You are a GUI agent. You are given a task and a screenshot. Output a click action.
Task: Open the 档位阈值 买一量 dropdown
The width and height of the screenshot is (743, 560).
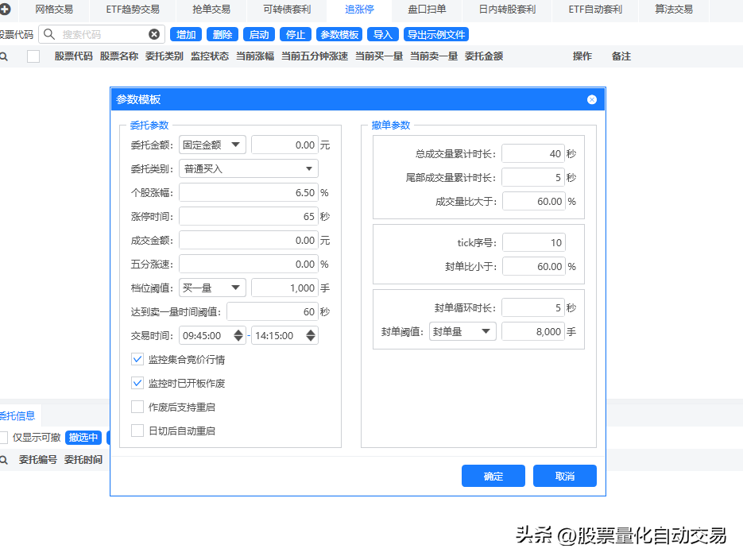[212, 288]
